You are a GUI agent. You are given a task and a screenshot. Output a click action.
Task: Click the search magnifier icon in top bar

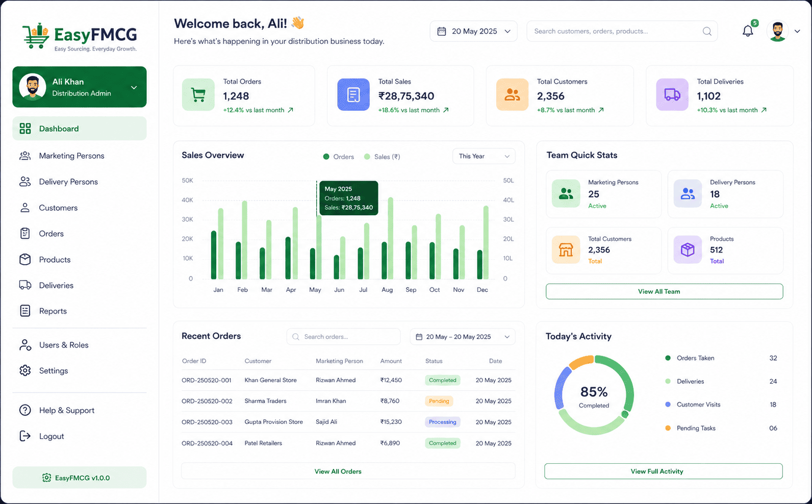(x=707, y=31)
